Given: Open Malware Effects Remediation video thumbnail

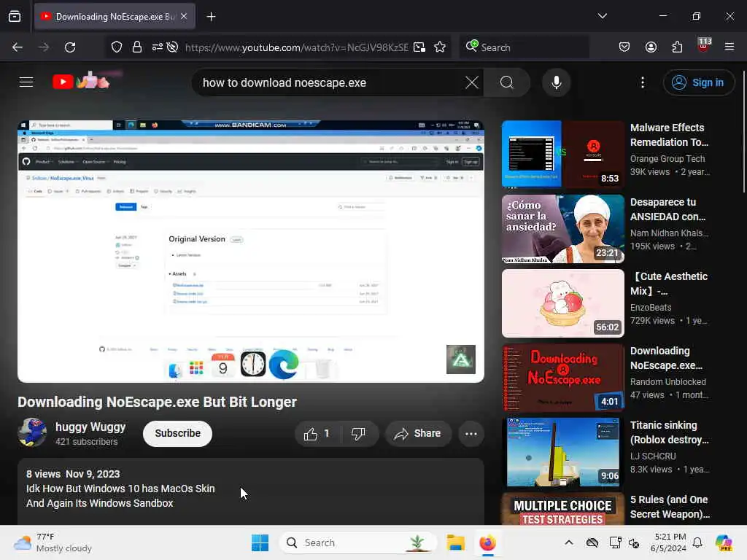Looking at the screenshot, I should coord(562,155).
